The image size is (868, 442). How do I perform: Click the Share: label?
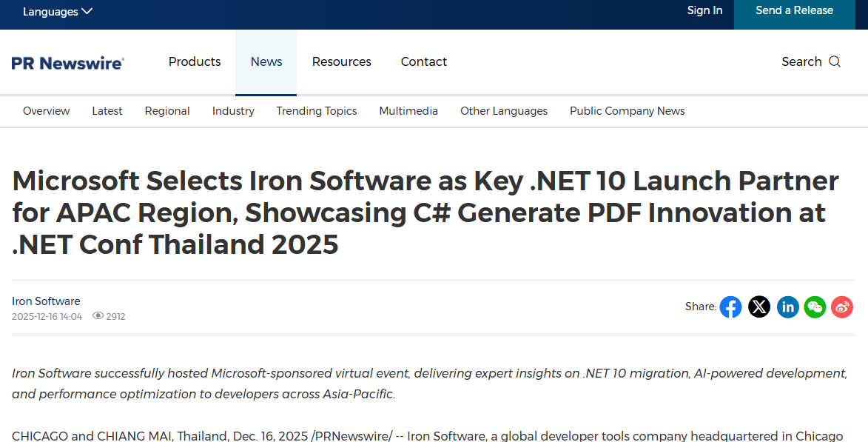701,307
